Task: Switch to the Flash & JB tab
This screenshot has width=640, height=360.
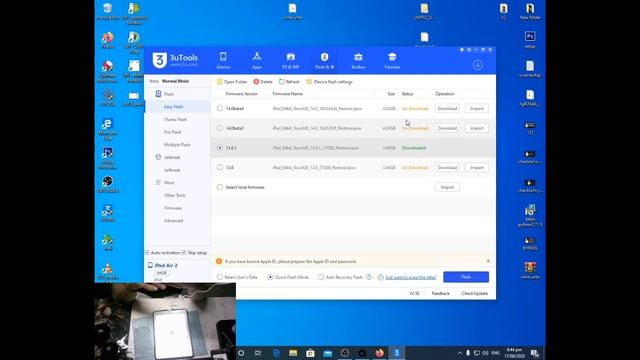Action: coord(324,60)
